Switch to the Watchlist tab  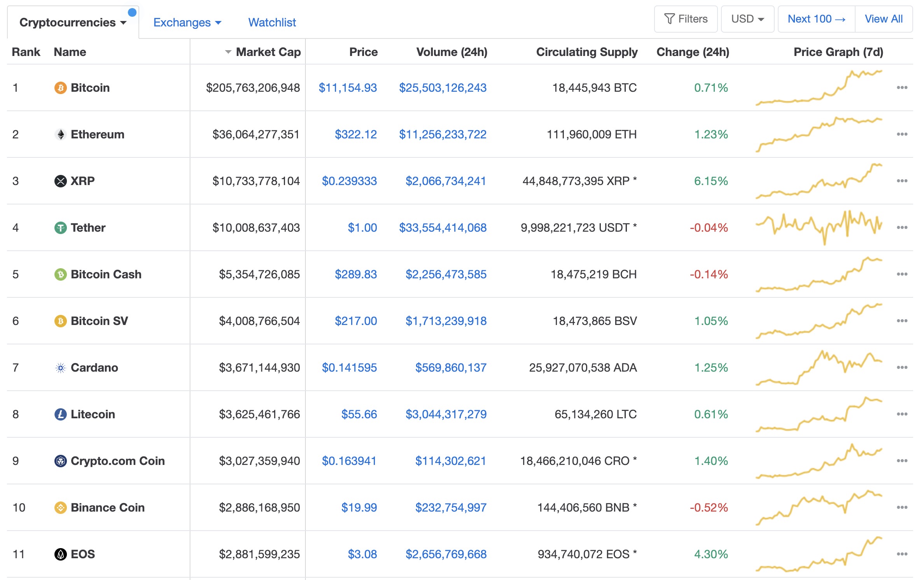point(272,23)
